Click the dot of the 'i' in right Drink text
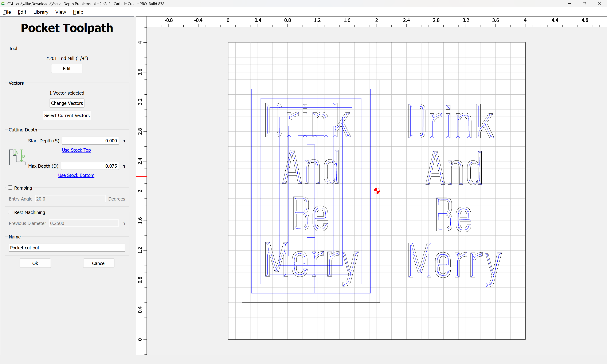This screenshot has width=607, height=364. coord(448,107)
